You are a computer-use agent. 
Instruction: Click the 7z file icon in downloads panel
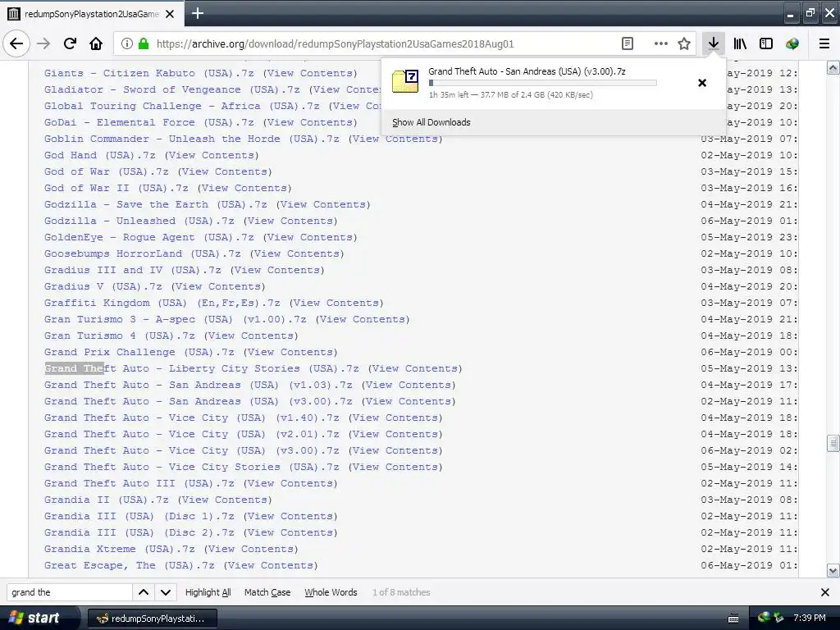tap(405, 81)
